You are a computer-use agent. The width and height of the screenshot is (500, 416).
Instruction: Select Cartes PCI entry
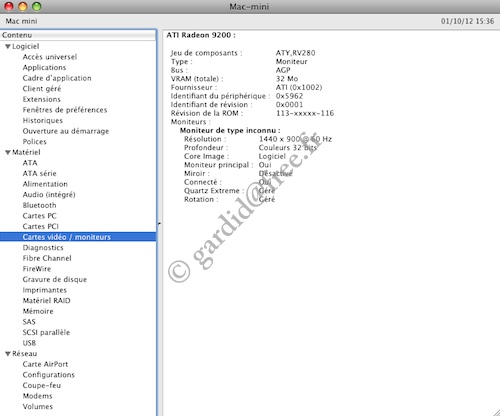(41, 227)
